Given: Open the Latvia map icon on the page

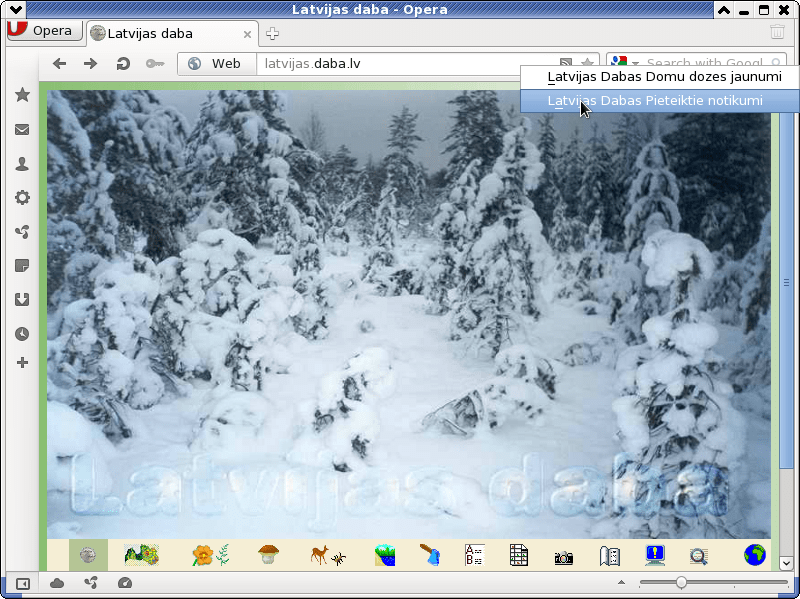Looking at the screenshot, I should (141, 555).
